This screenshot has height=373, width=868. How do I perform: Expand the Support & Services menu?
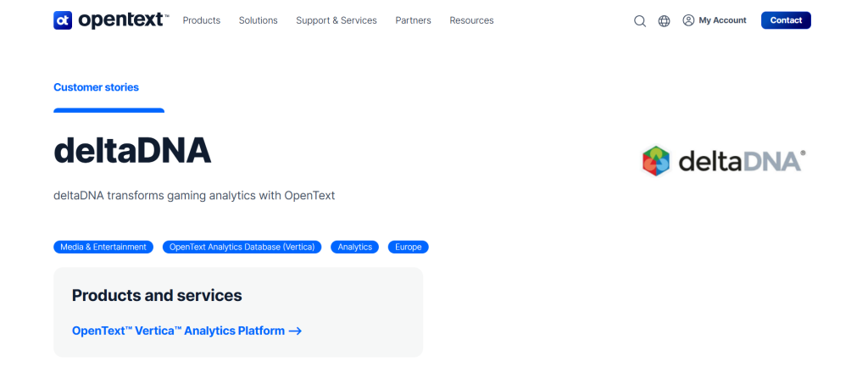pyautogui.click(x=337, y=20)
